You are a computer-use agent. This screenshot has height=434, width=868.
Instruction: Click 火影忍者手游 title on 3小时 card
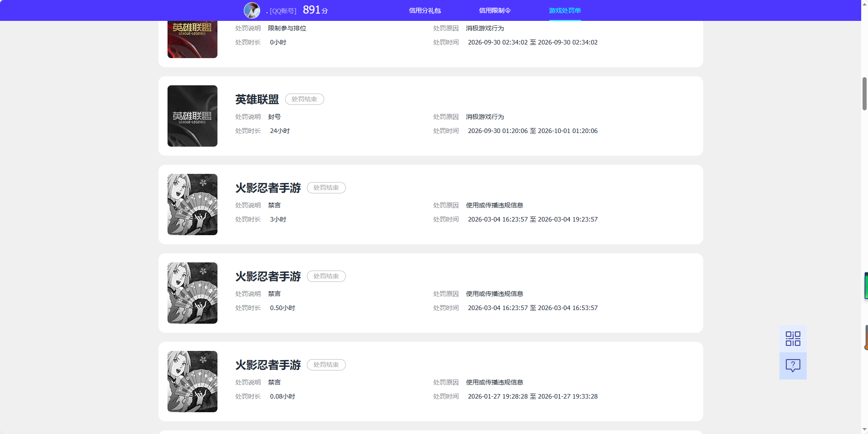(x=268, y=188)
